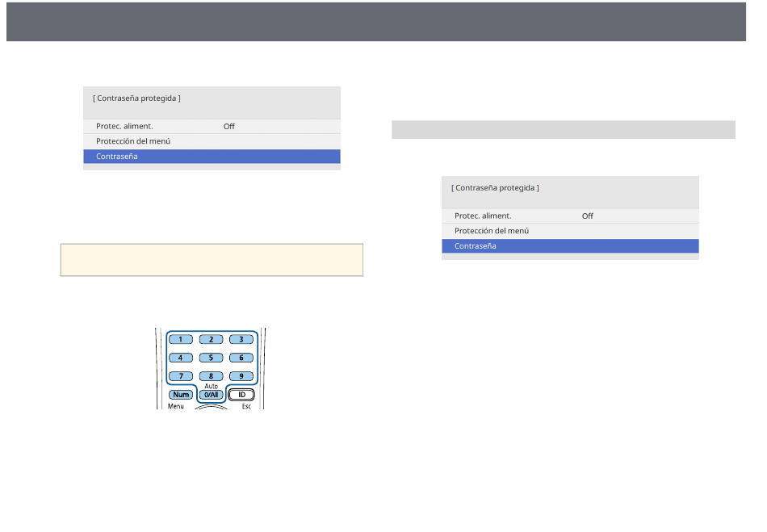Select Contraseña in the menu below the gray bar
Screen dimensions: 767x532
(x=570, y=246)
